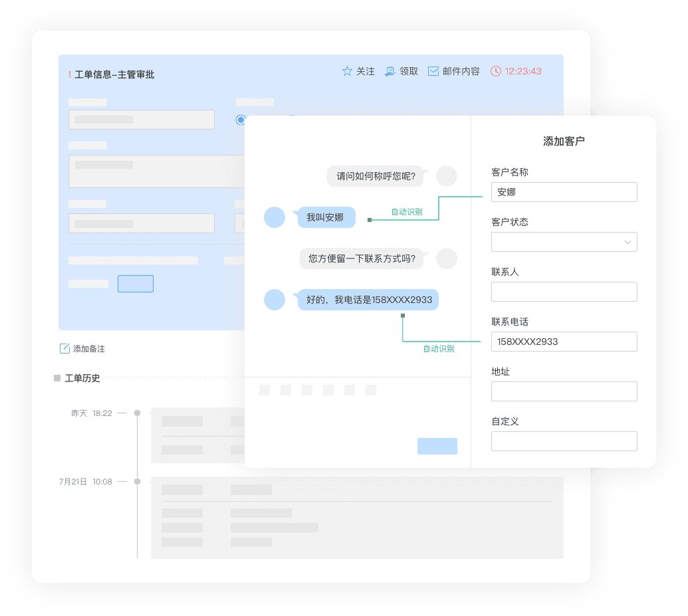Click the 添加备注 edit icon
The width and height of the screenshot is (688, 616).
[64, 348]
